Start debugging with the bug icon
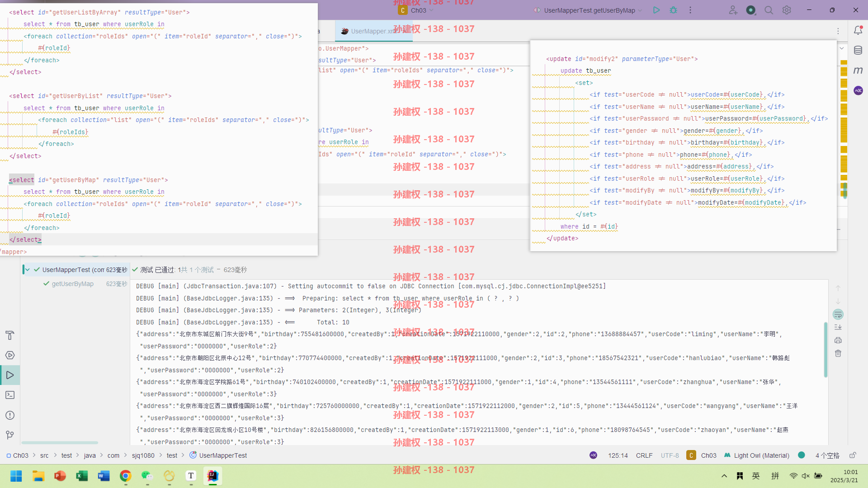 tap(674, 10)
